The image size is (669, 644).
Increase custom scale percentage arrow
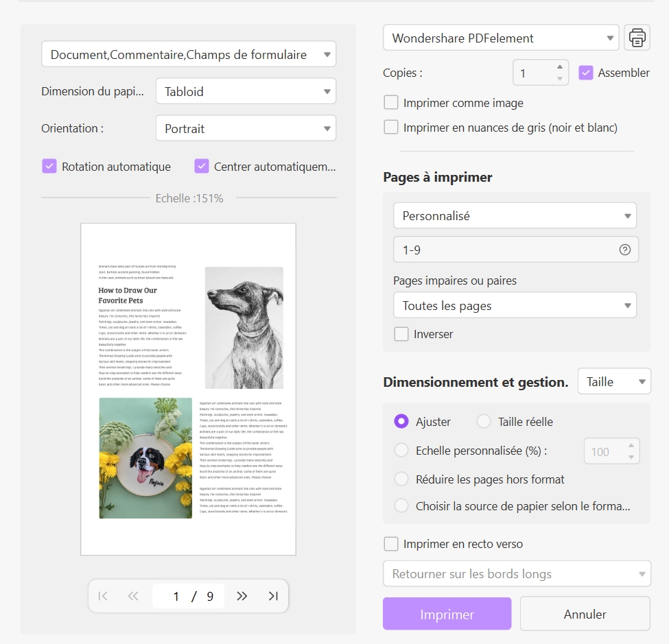(x=631, y=445)
